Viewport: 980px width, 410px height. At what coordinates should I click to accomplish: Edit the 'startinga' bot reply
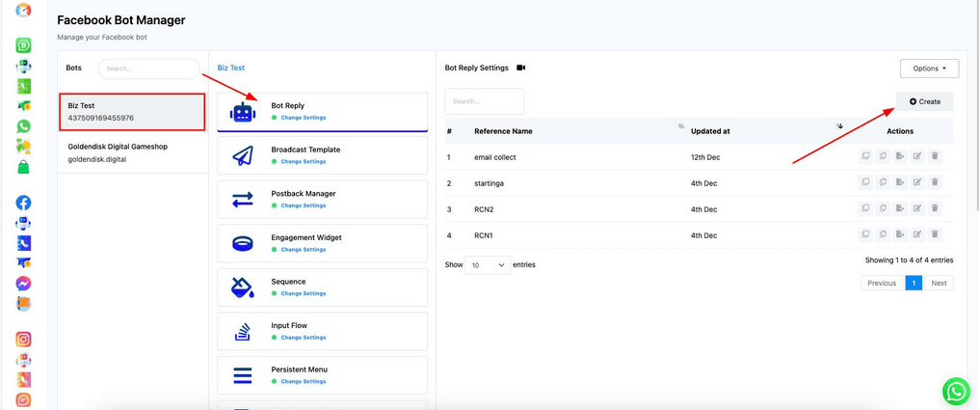[917, 182]
